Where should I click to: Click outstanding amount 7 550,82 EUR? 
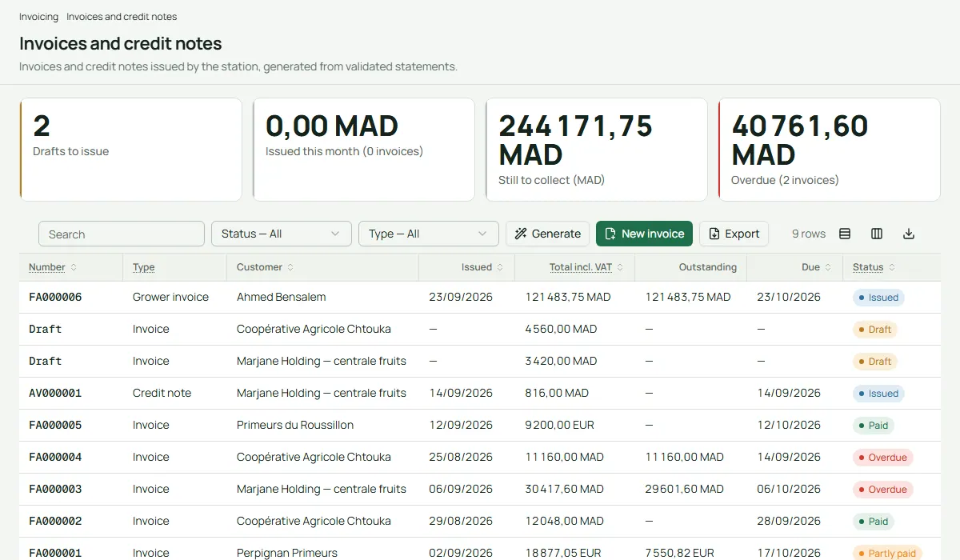click(680, 553)
